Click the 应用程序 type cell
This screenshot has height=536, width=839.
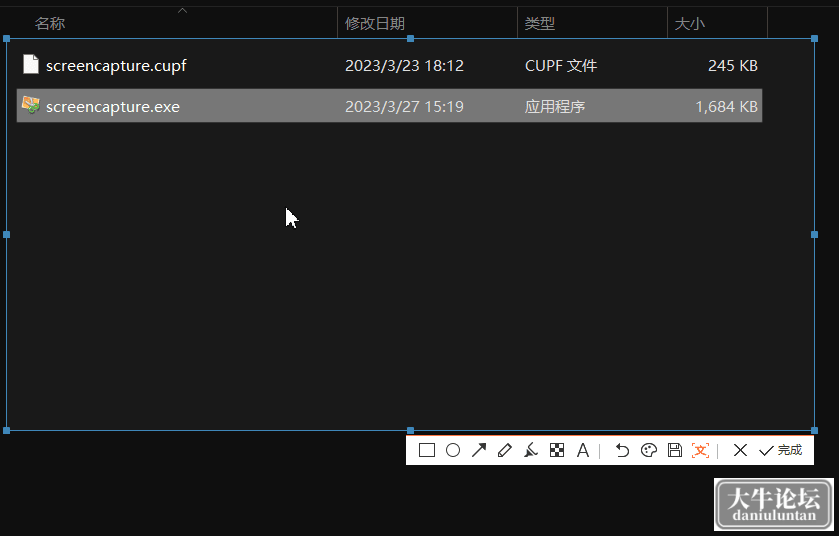coord(555,107)
